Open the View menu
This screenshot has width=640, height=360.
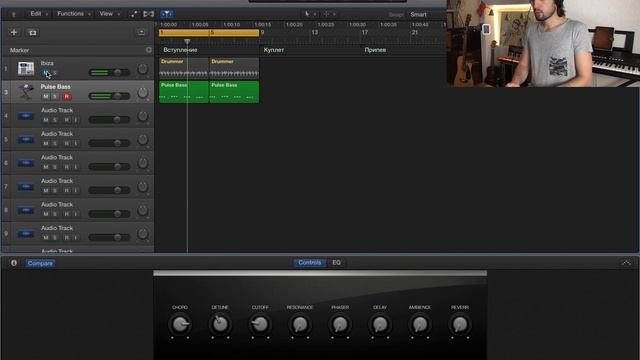coord(109,14)
